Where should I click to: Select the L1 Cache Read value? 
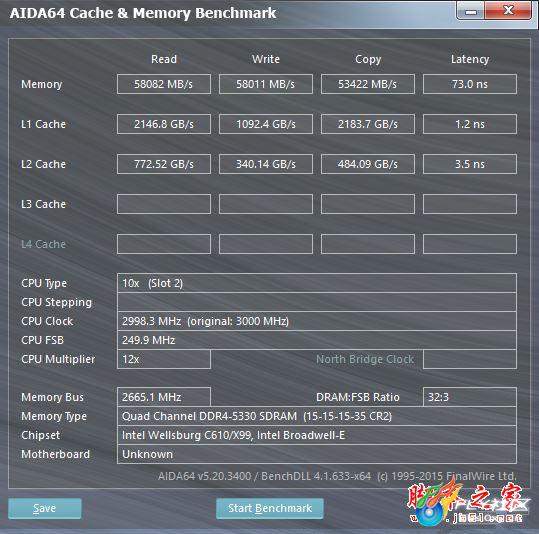pos(164,124)
